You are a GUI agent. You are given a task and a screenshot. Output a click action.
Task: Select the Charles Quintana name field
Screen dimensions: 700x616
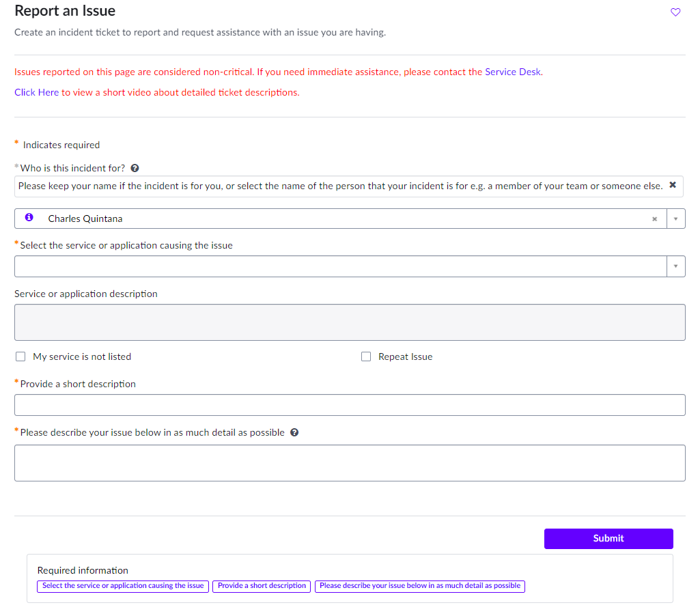click(341, 219)
